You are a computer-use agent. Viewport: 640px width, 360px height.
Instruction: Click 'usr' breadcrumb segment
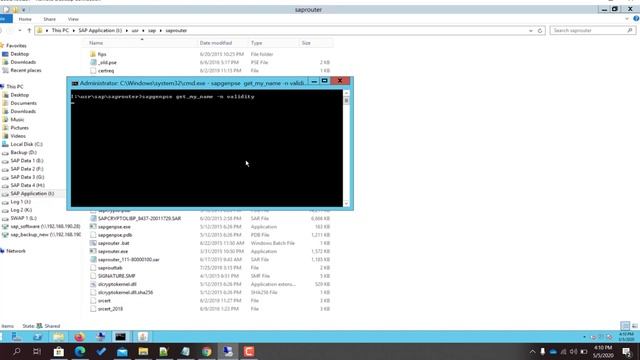click(x=135, y=31)
